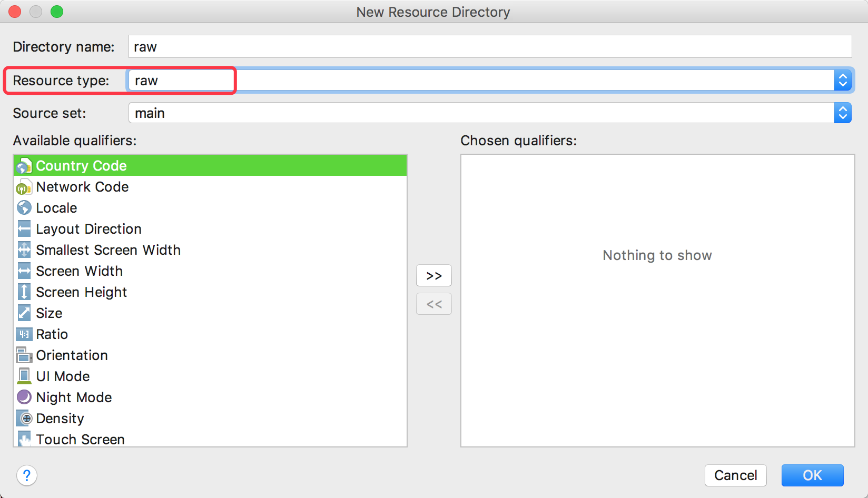Click the Locale globe icon
The image size is (868, 498).
[x=24, y=208]
